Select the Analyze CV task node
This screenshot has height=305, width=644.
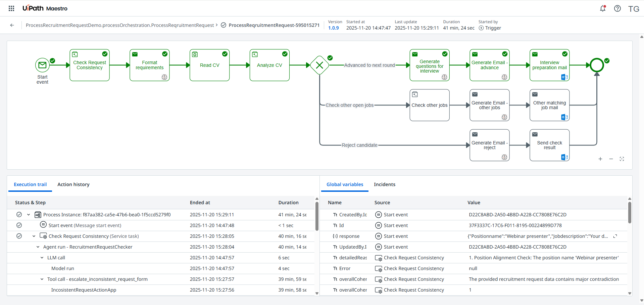(269, 65)
